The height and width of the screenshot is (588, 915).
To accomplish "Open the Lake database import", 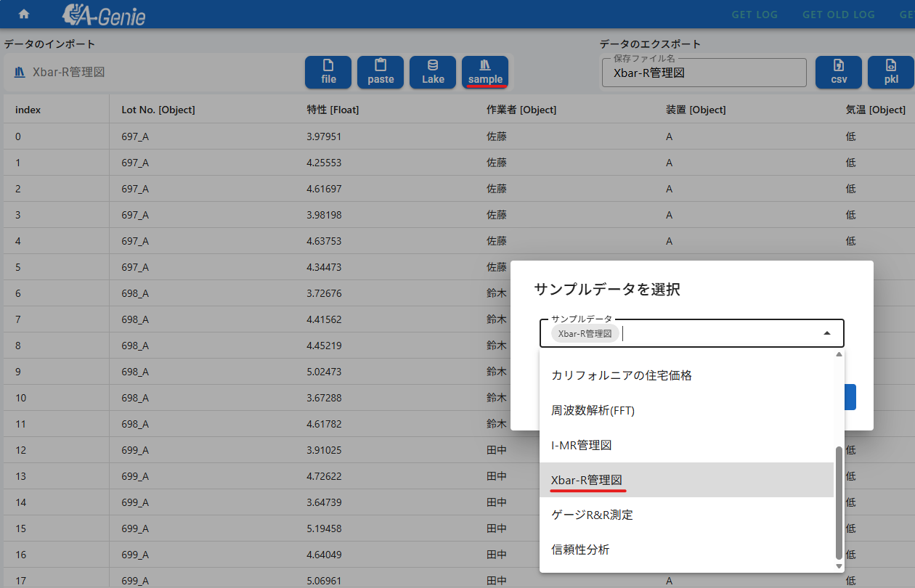I will [433, 72].
